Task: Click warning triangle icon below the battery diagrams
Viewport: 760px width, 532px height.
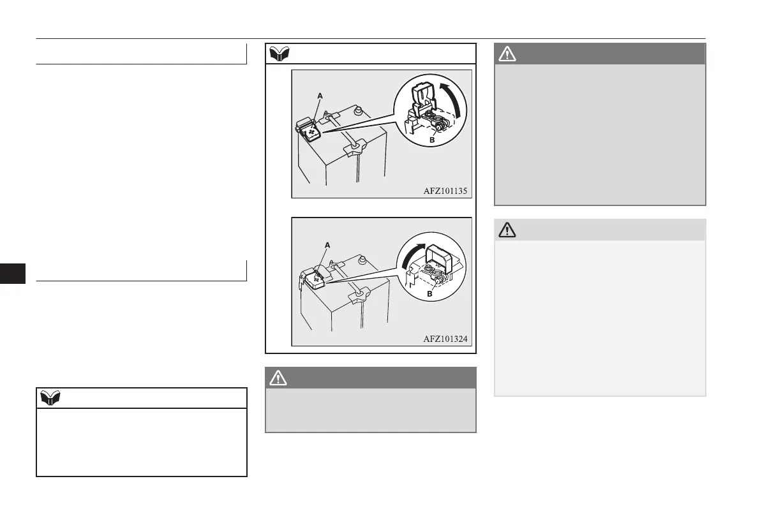Action: (x=278, y=378)
